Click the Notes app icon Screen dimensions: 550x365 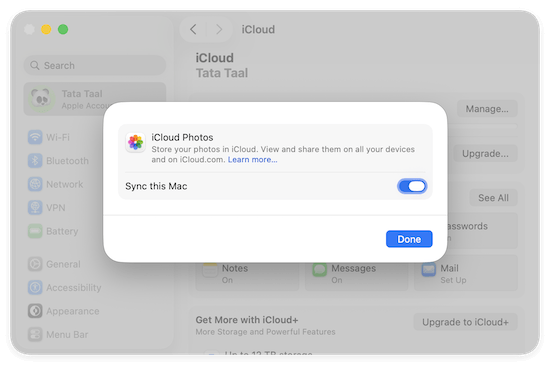(210, 270)
